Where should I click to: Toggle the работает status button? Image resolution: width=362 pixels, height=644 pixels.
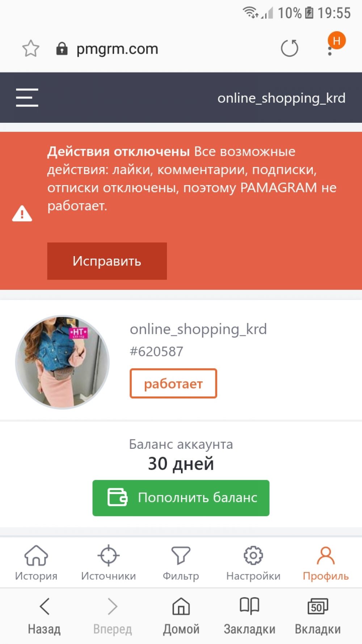tap(173, 384)
